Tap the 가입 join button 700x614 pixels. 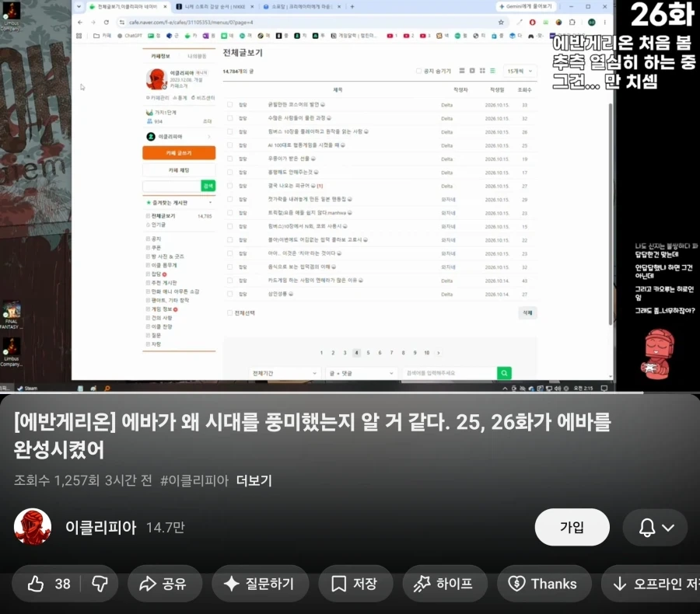tap(572, 528)
